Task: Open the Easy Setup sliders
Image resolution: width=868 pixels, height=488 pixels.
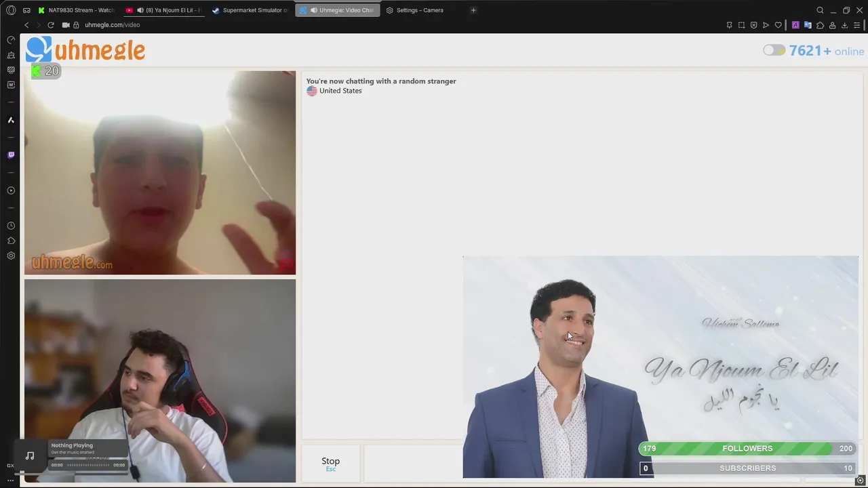Action: 857,25
